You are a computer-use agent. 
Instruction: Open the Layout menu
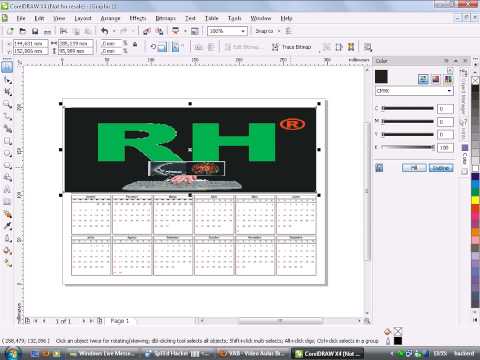click(83, 18)
